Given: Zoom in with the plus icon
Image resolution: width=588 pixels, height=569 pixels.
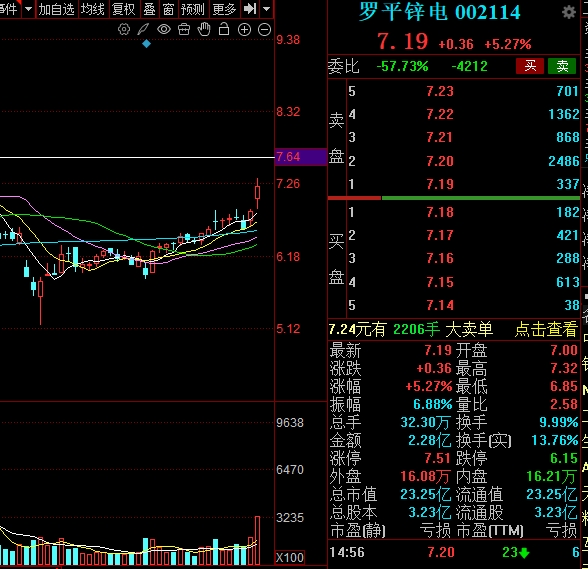Looking at the screenshot, I should tap(244, 30).
